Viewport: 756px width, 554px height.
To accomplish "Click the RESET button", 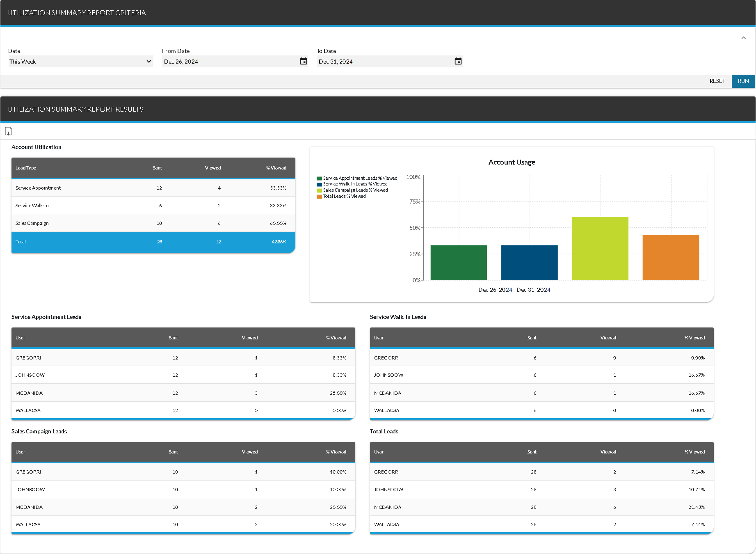I will [x=717, y=81].
